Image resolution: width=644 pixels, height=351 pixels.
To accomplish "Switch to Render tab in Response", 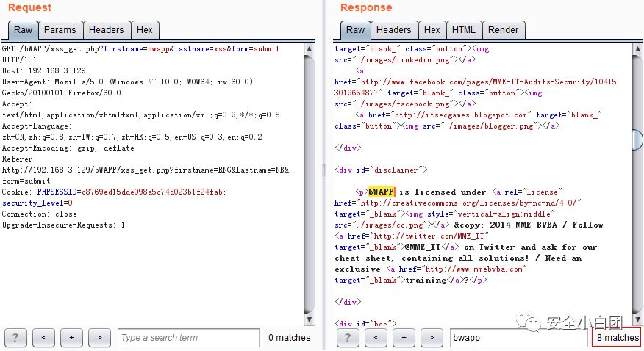I will click(x=504, y=30).
